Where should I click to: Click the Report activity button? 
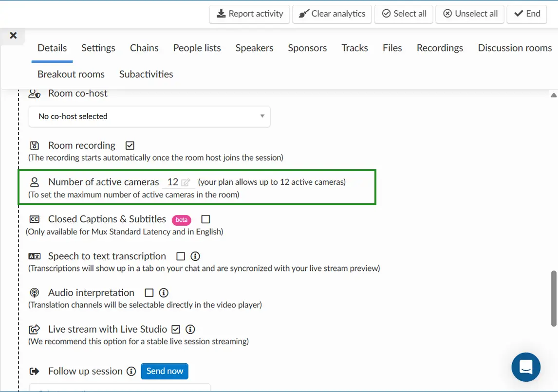coord(250,14)
